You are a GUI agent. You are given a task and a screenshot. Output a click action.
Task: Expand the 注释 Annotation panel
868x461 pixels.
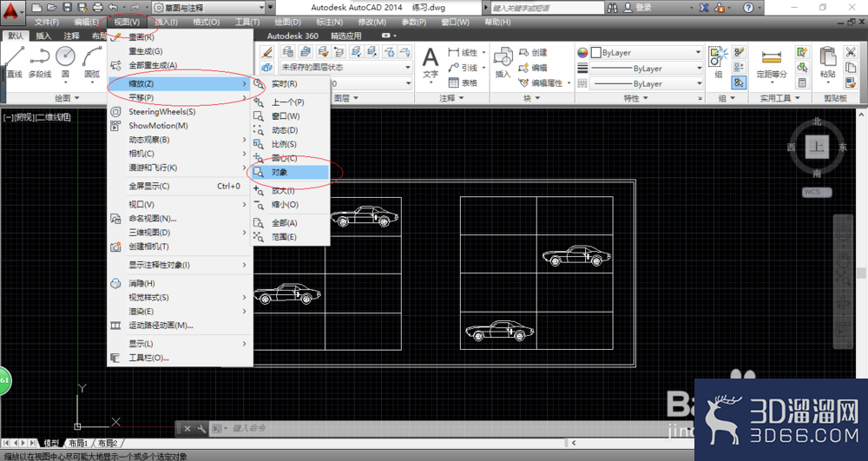(x=451, y=98)
